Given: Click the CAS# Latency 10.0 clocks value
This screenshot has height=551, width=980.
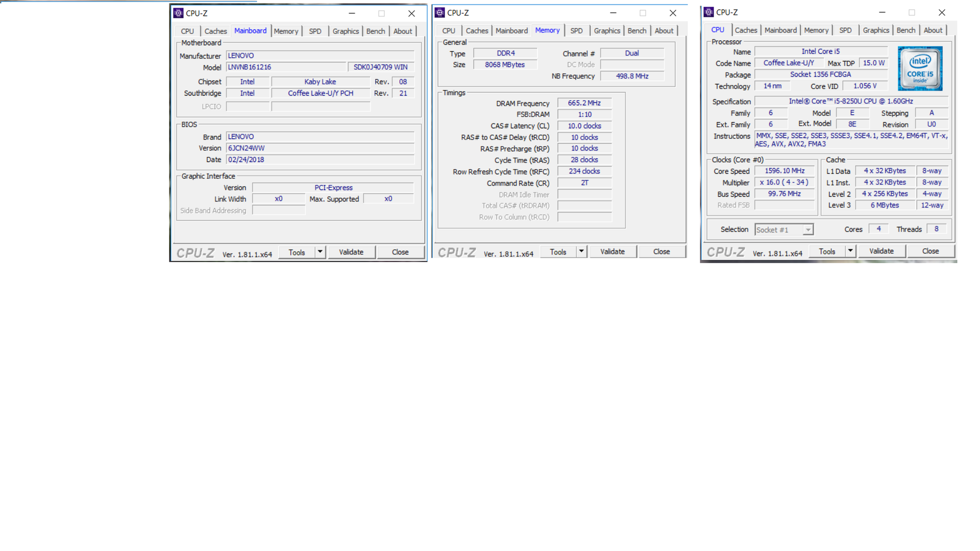Looking at the screenshot, I should click(584, 126).
